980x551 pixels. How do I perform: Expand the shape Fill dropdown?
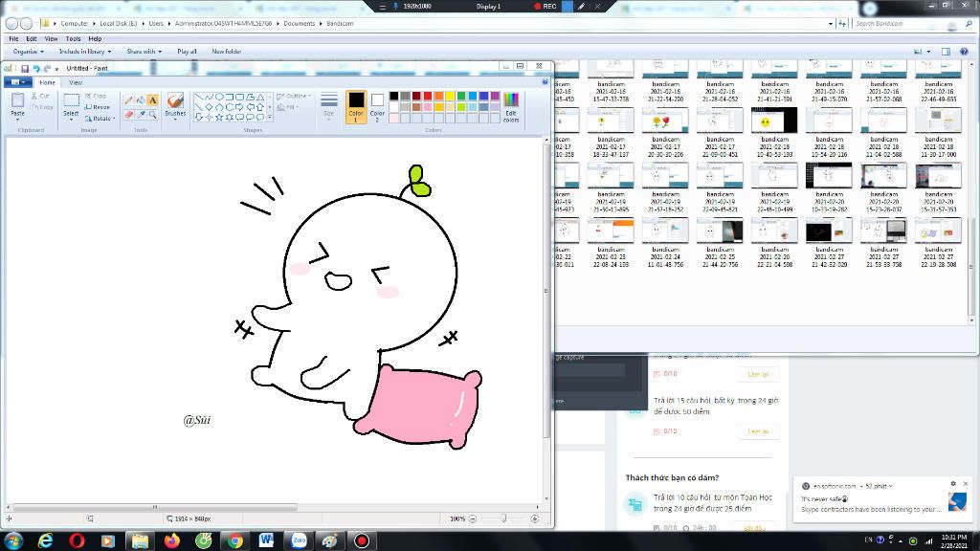click(x=287, y=107)
